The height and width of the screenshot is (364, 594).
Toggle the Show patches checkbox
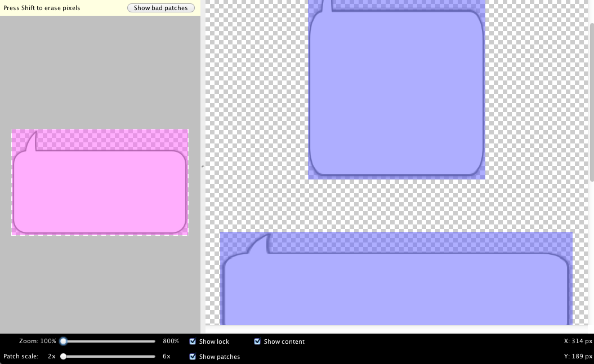click(x=193, y=357)
